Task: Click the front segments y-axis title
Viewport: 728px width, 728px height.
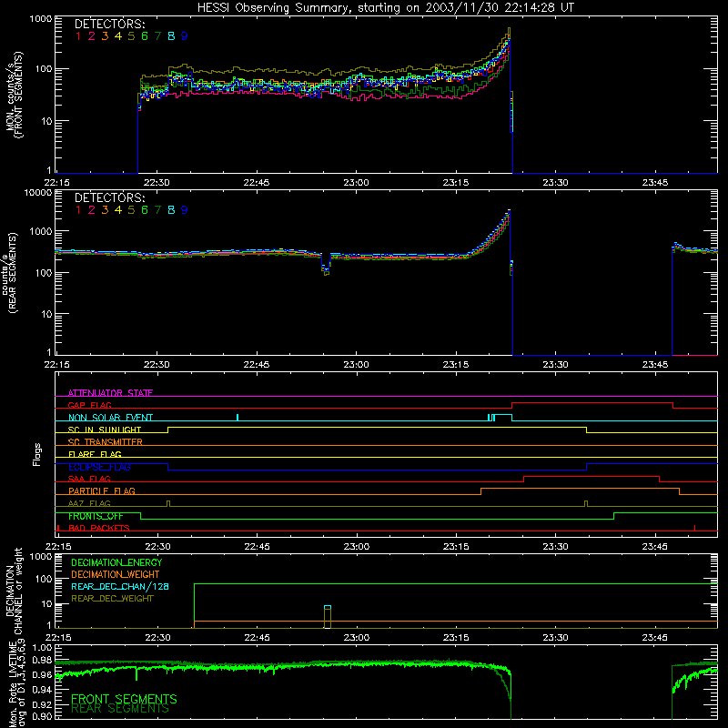Action: pyautogui.click(x=14, y=96)
